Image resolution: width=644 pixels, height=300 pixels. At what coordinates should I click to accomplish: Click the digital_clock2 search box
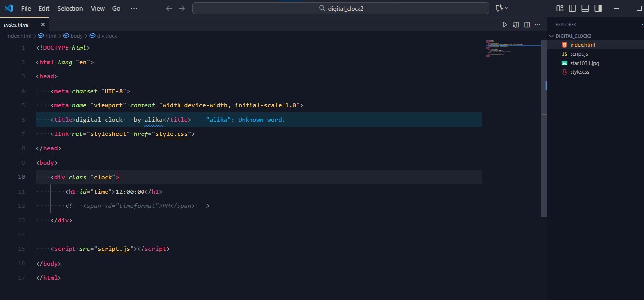[341, 8]
